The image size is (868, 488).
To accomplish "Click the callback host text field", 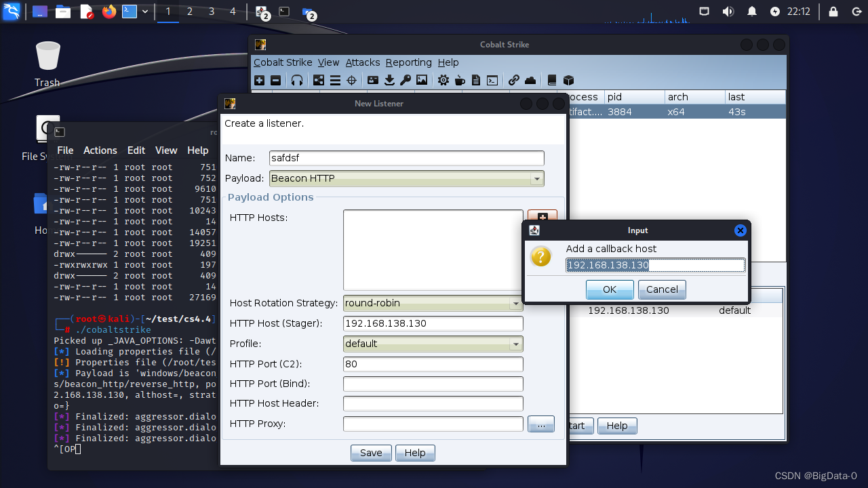I will (x=656, y=266).
